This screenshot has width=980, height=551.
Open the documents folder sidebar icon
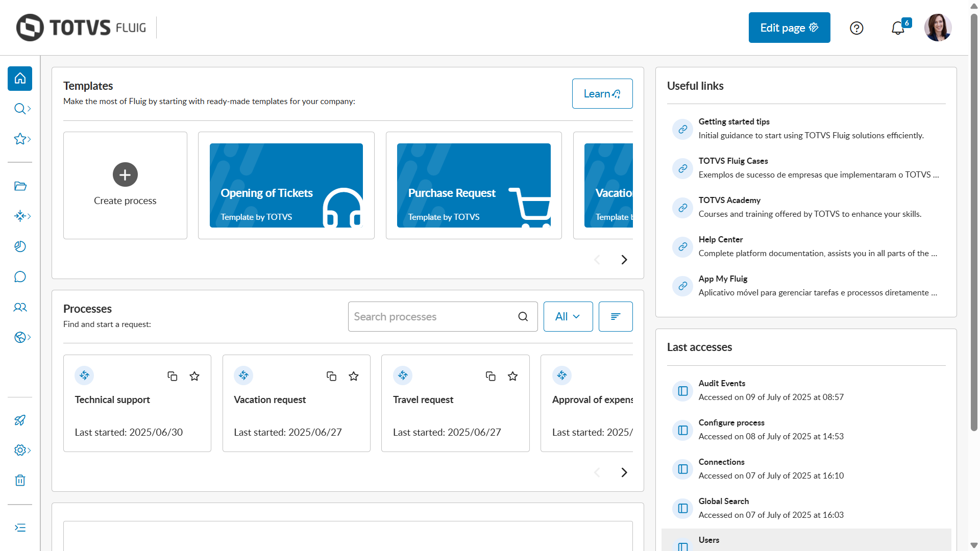click(20, 186)
